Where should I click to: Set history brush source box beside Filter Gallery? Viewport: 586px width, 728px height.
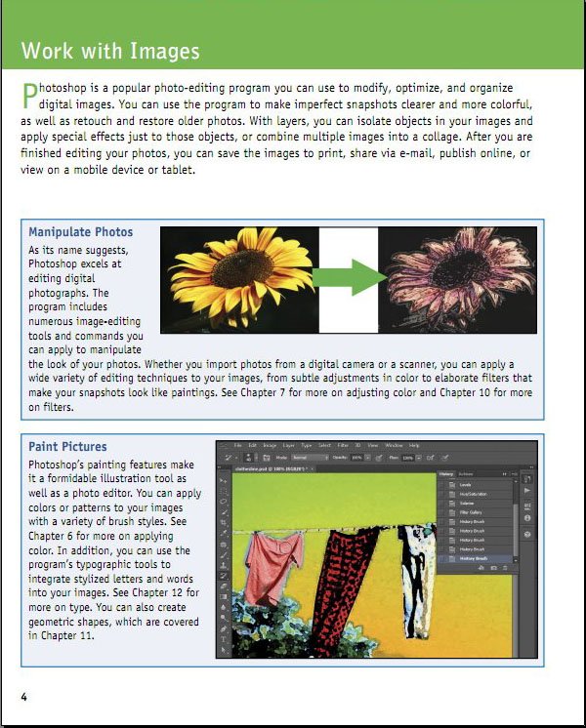441,512
